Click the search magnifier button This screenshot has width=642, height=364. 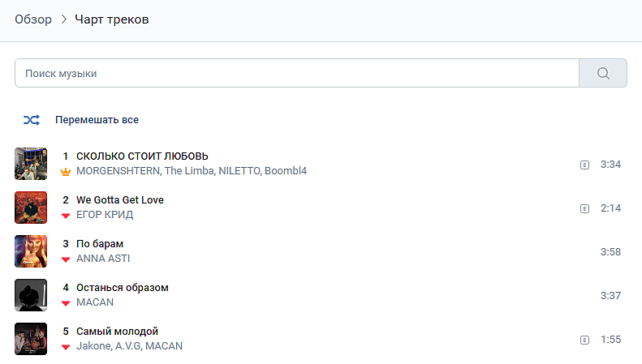[x=602, y=73]
